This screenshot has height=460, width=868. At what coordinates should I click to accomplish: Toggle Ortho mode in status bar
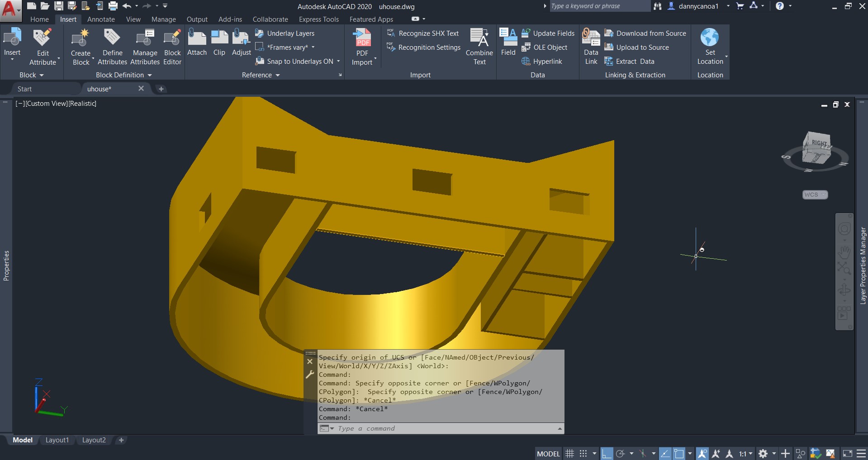[x=607, y=453]
